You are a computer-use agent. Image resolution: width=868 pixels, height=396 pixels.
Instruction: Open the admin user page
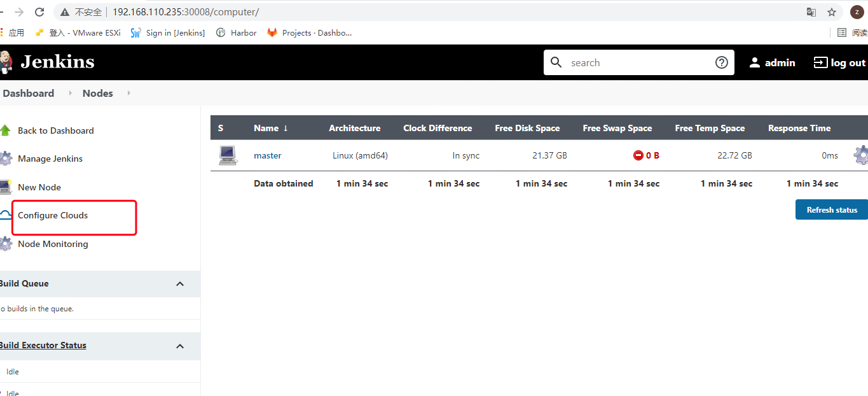pyautogui.click(x=772, y=62)
